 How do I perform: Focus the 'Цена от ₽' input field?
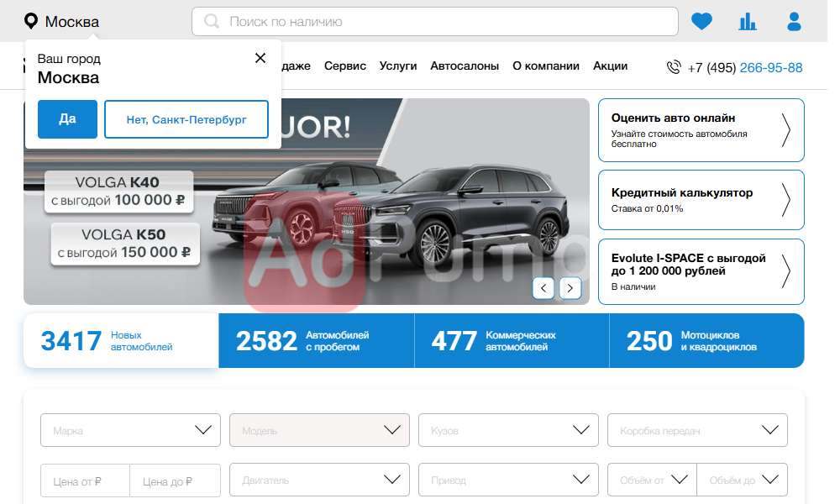pyautogui.click(x=85, y=481)
